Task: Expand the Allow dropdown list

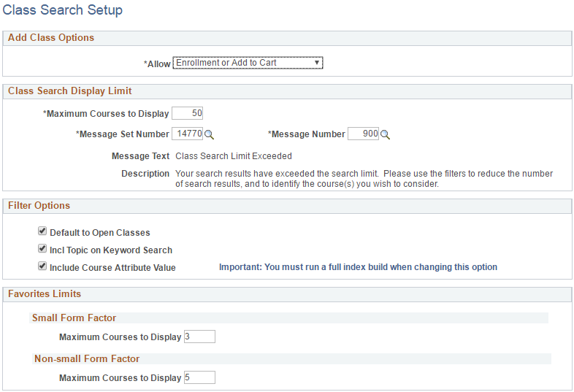Action: click(x=248, y=63)
